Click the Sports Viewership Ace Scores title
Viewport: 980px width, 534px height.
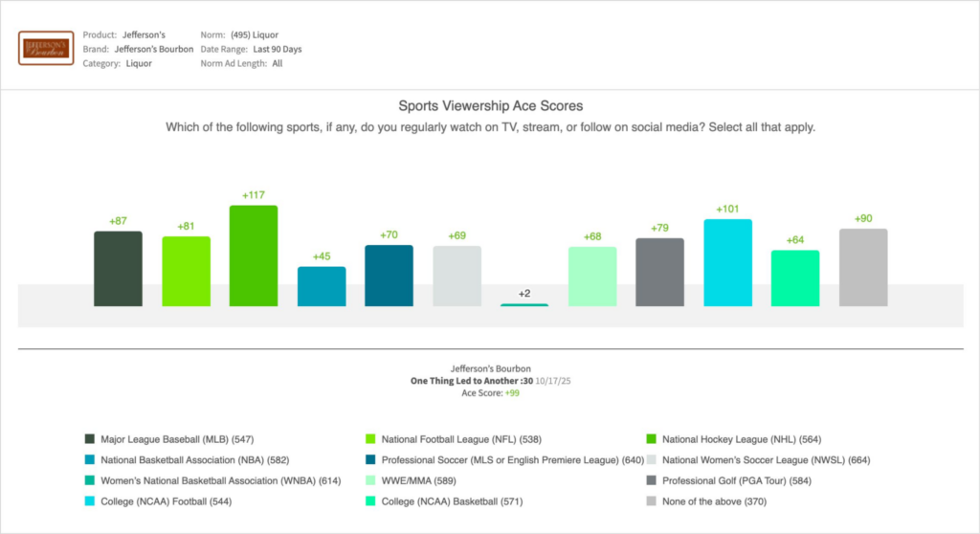point(490,106)
